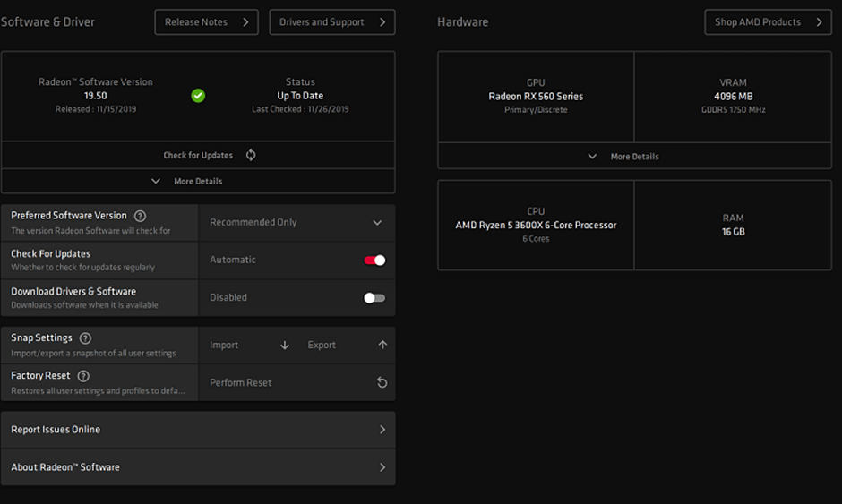Viewport: 842px width, 504px height.
Task: Select the Factory Reset label
Action: 40,375
